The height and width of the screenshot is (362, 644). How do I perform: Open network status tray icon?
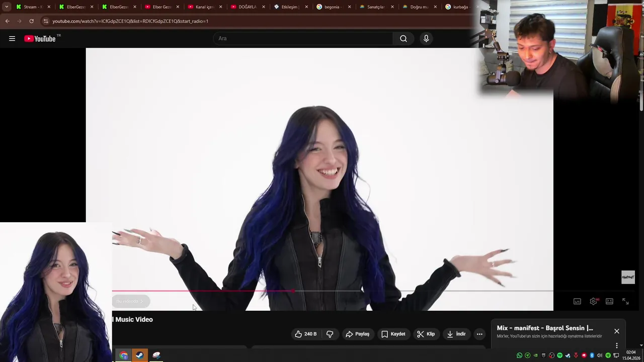pyautogui.click(x=616, y=355)
